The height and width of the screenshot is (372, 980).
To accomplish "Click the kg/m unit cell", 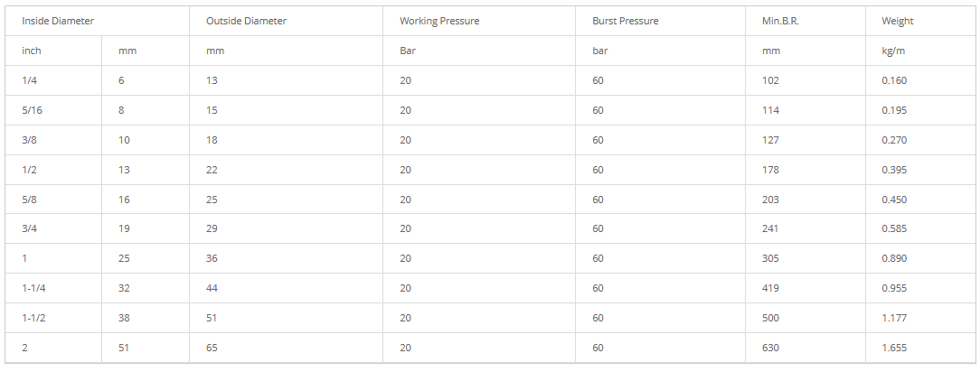I will [x=893, y=51].
